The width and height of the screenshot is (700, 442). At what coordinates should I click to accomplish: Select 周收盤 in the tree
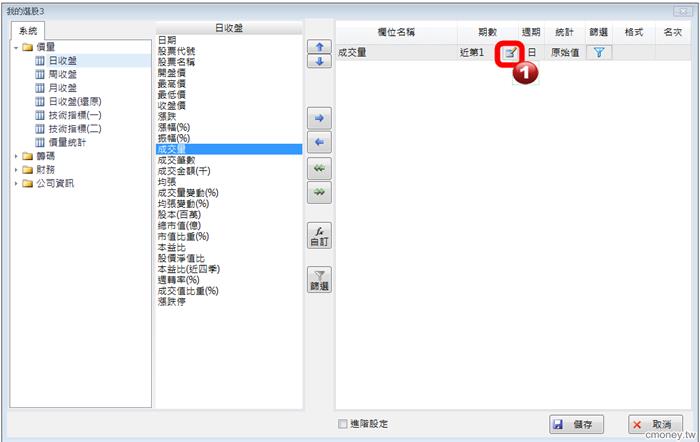pyautogui.click(x=62, y=74)
